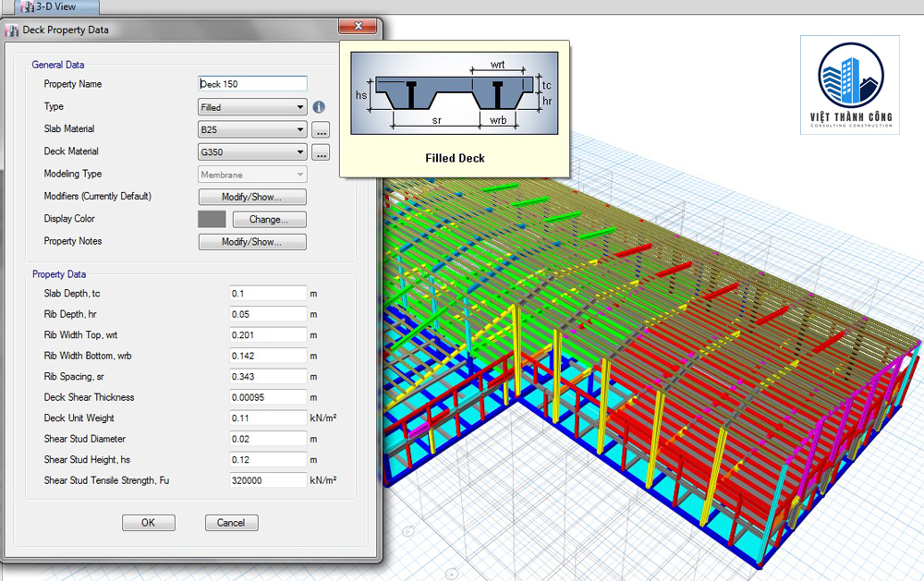Click the Slab Depth, tc value field
This screenshot has width=924, height=581.
click(267, 294)
